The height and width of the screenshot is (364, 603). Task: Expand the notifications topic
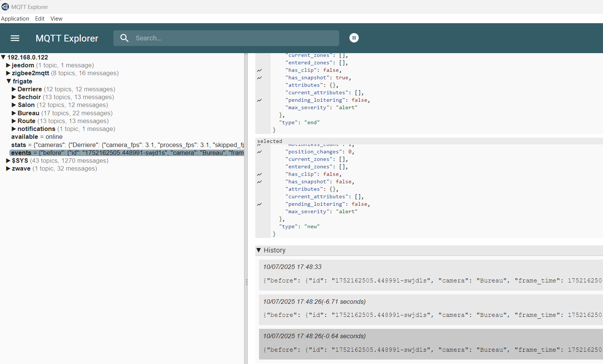coord(14,129)
